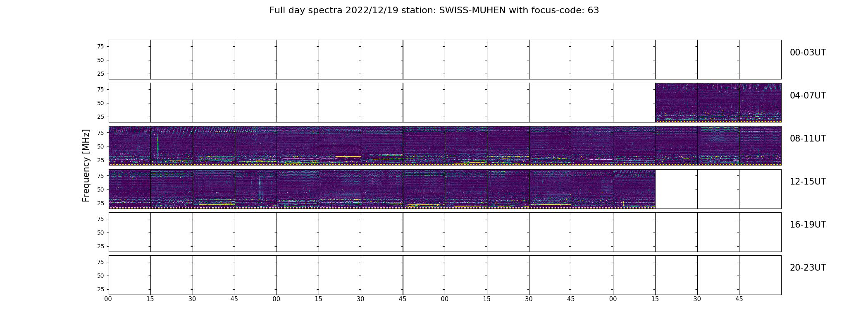Click the bright vertical burst in 08-11UT row
The image size is (868, 331).
click(x=157, y=144)
